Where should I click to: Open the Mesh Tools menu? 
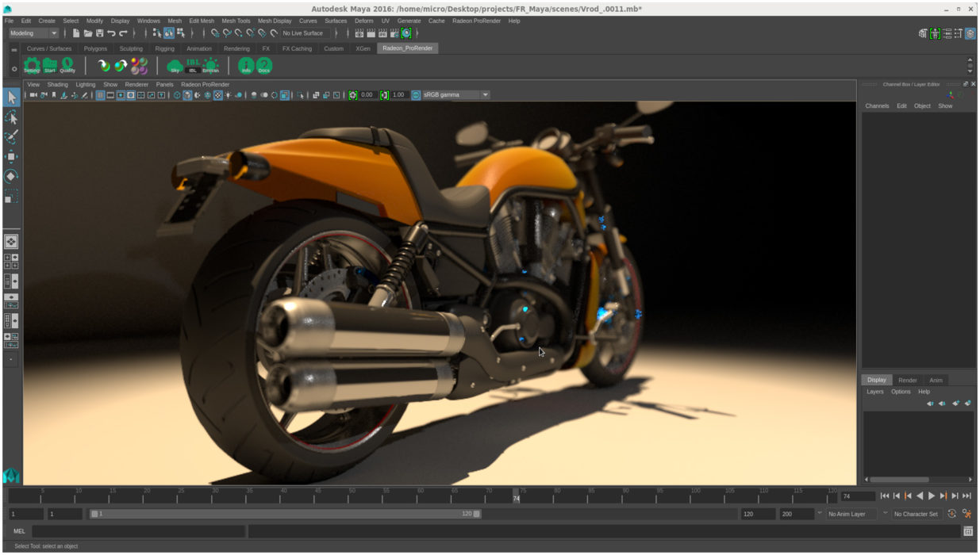[x=236, y=21]
